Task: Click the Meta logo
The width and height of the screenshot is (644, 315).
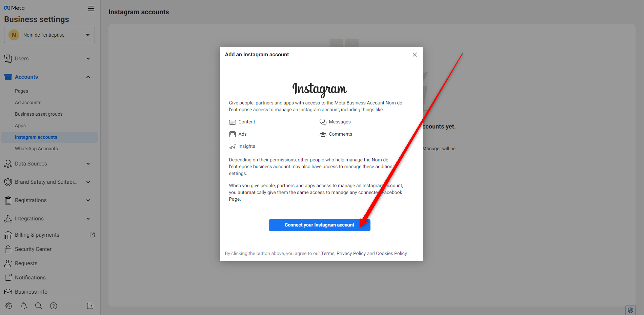Action: point(14,8)
